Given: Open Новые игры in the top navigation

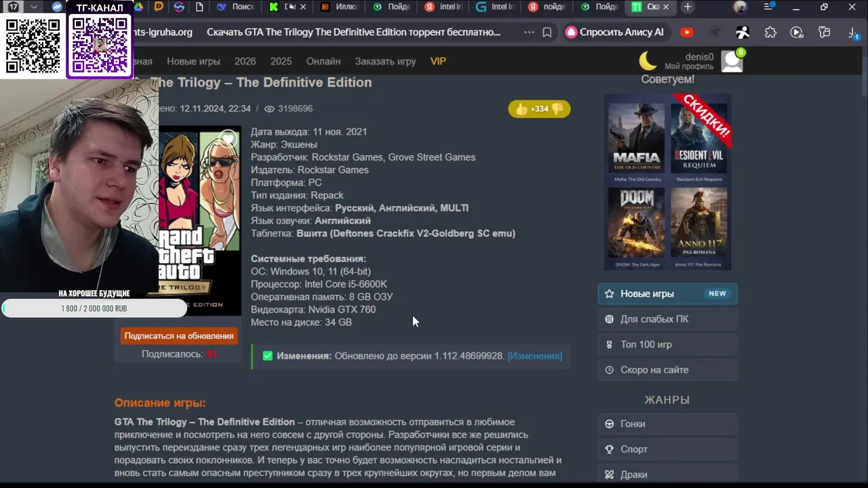Looking at the screenshot, I should click(193, 61).
